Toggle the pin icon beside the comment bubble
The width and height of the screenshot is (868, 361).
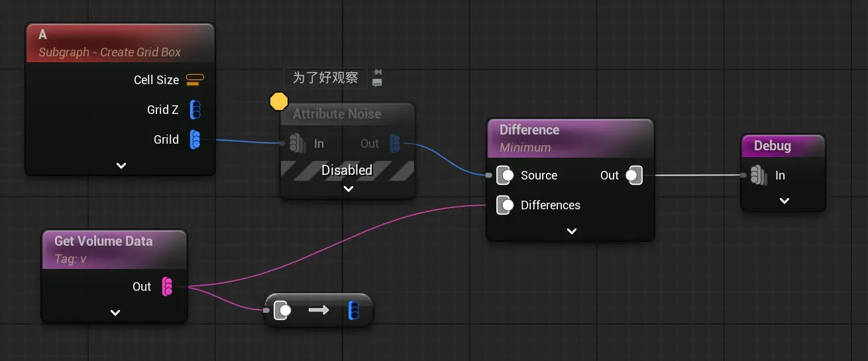377,72
